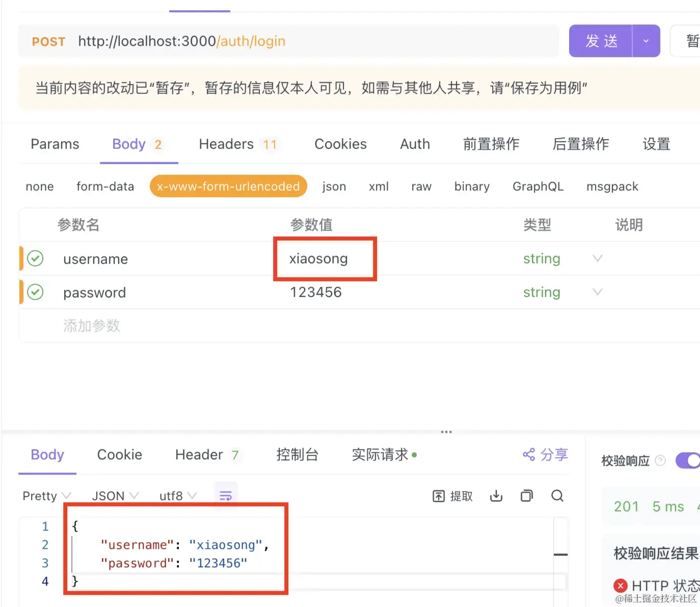Click the download response icon
The height and width of the screenshot is (607, 700).
tap(496, 495)
